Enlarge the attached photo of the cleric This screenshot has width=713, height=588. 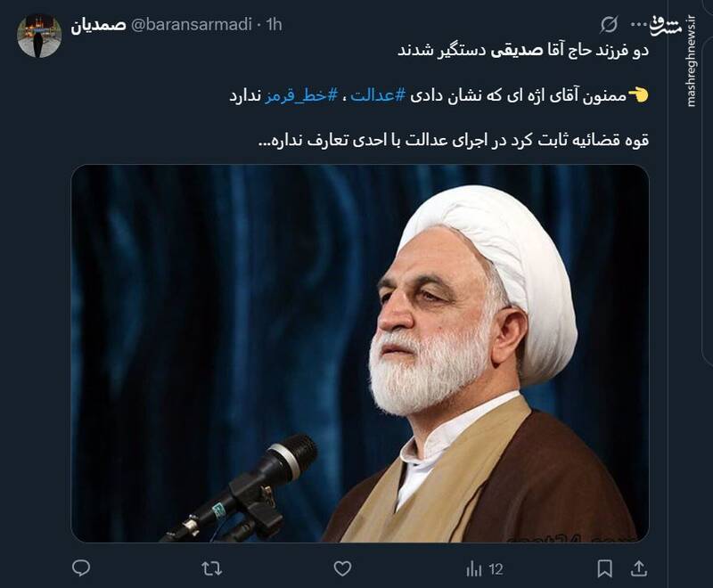[x=360, y=354]
